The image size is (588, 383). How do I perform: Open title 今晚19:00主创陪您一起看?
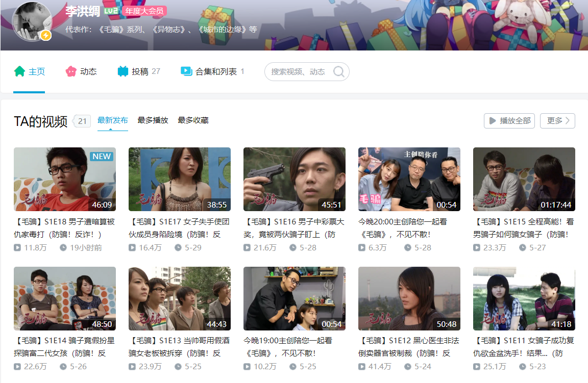click(288, 347)
